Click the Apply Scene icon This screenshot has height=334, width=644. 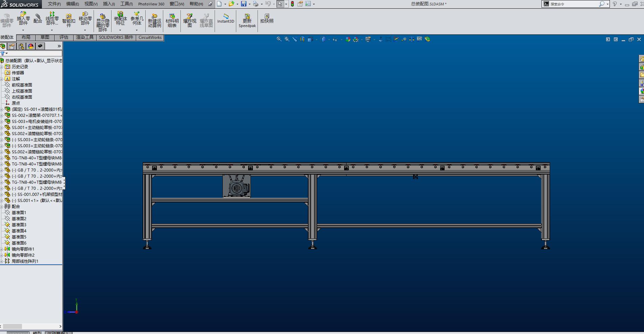tap(356, 39)
